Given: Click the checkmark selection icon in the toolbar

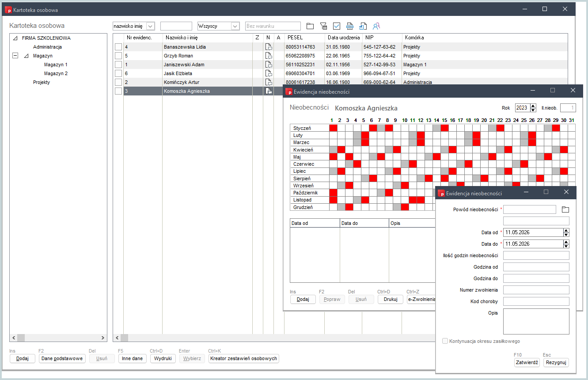Looking at the screenshot, I should coord(337,26).
